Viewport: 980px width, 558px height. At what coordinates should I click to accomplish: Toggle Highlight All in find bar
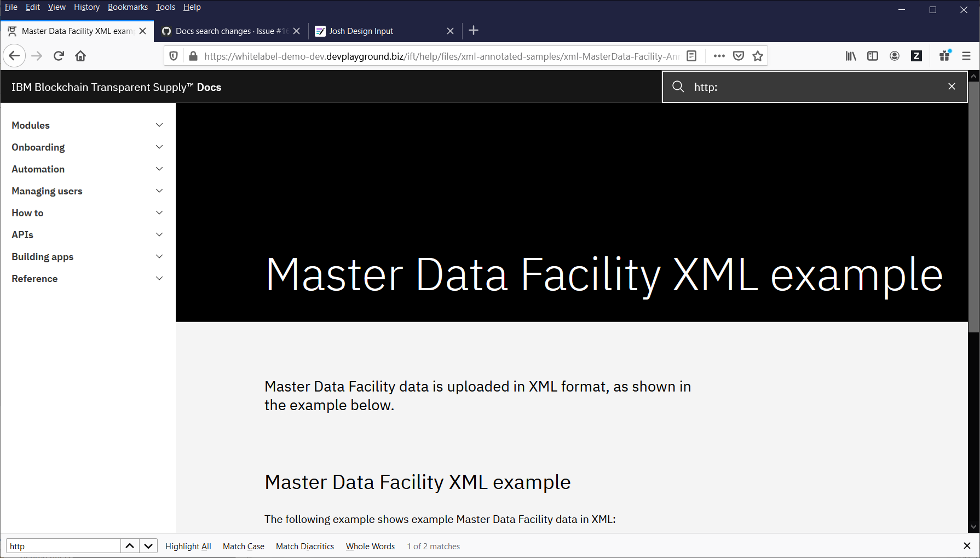click(x=188, y=547)
